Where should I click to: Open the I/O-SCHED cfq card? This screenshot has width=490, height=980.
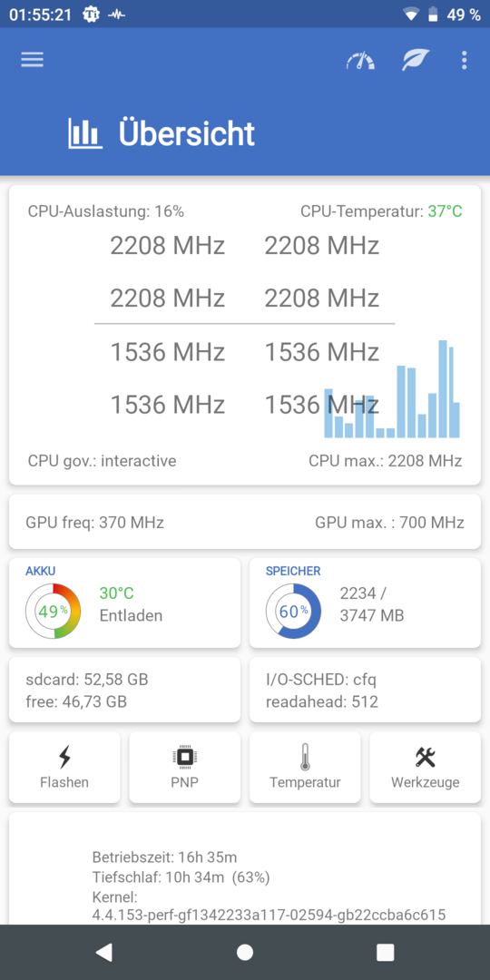click(365, 690)
